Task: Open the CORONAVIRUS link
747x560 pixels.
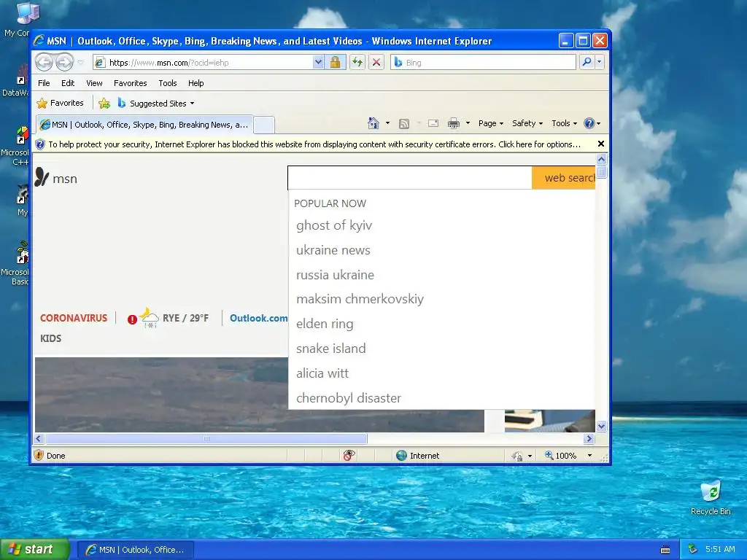Action: pos(74,318)
